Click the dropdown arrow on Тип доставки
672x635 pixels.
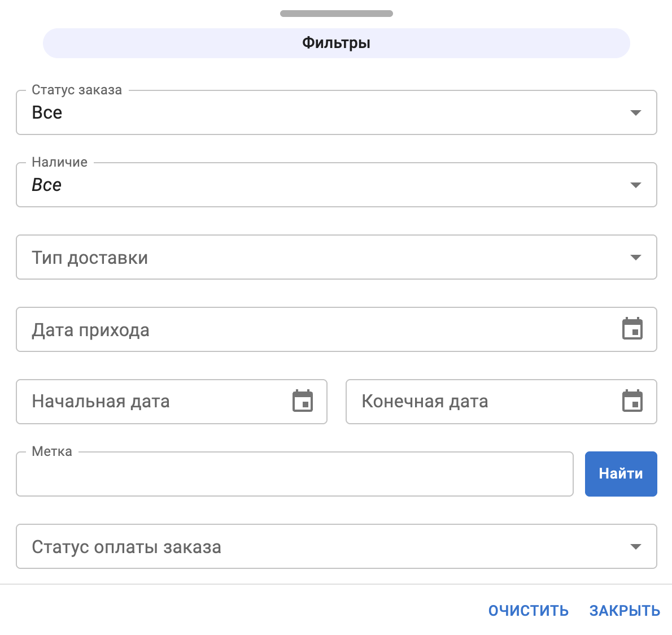(636, 257)
